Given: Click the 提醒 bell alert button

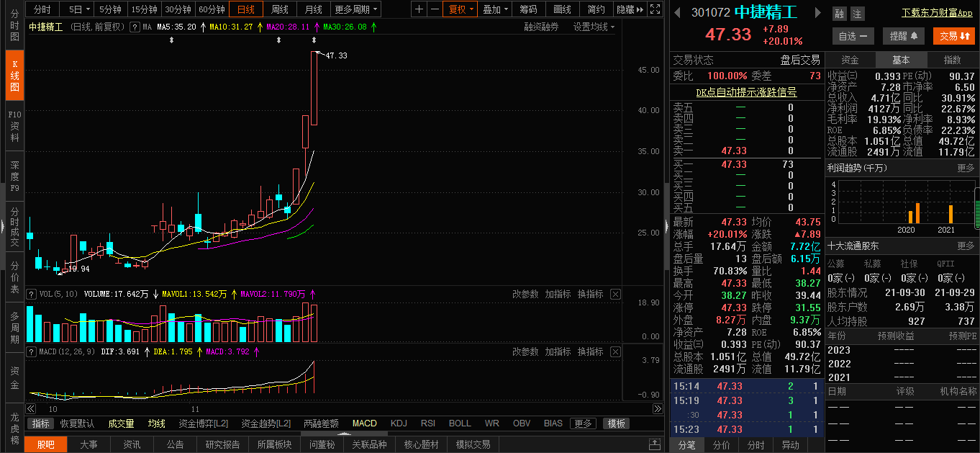Looking at the screenshot, I should 904,36.
